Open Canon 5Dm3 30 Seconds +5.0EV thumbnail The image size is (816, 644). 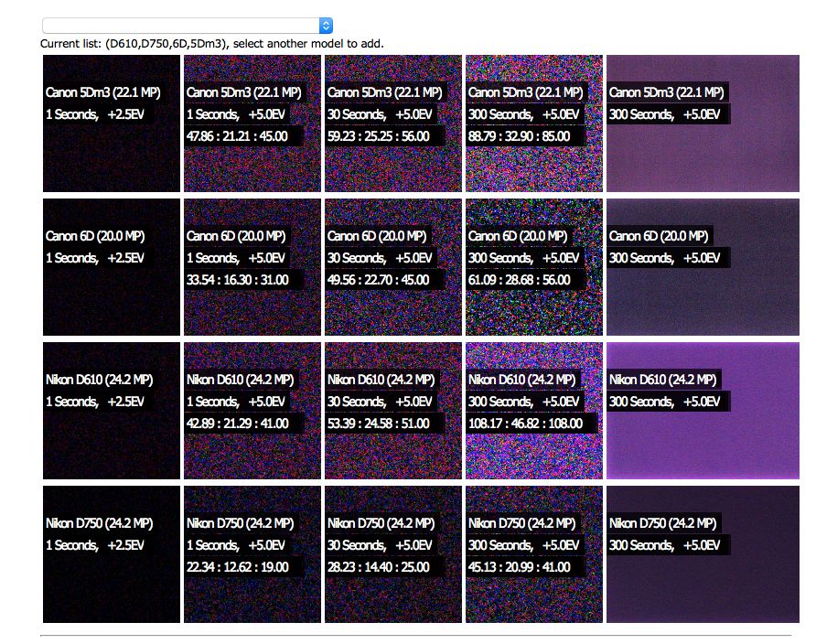(393, 123)
